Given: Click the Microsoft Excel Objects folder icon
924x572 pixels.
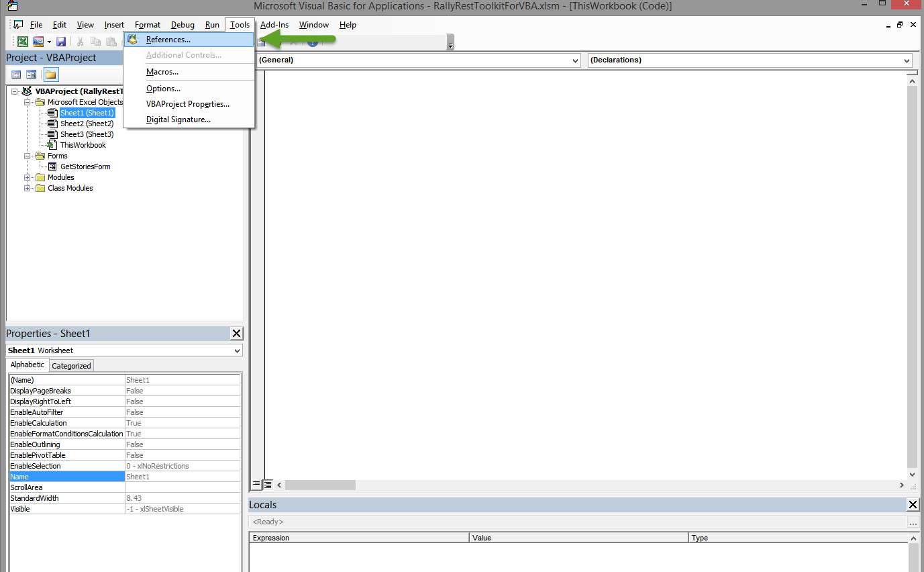Looking at the screenshot, I should 40,102.
